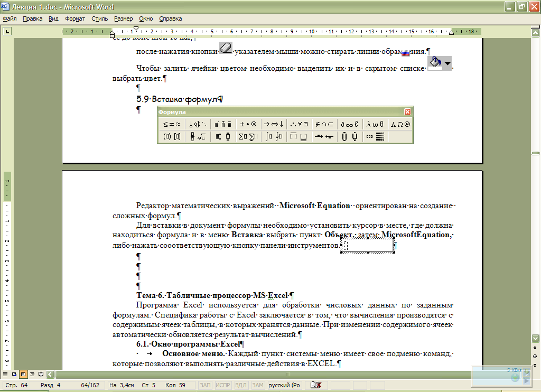Click the left indent marker on ruler
This screenshot has height=392, width=541.
[112, 34]
